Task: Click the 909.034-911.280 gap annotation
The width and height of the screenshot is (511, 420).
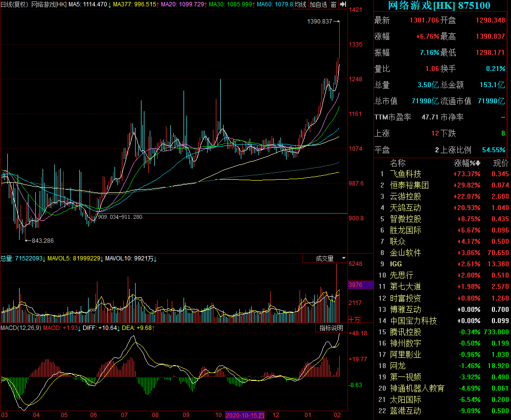Action: click(120, 217)
